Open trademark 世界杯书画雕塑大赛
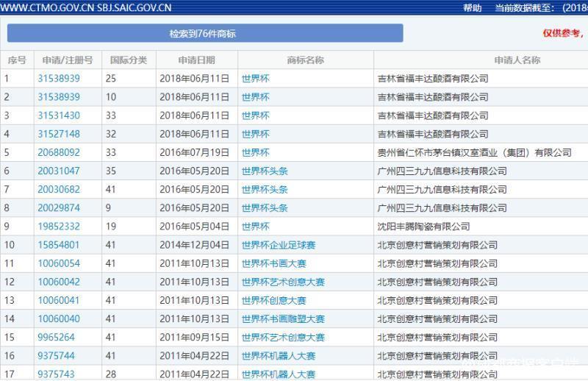The height and width of the screenshot is (381, 588). (x=283, y=319)
